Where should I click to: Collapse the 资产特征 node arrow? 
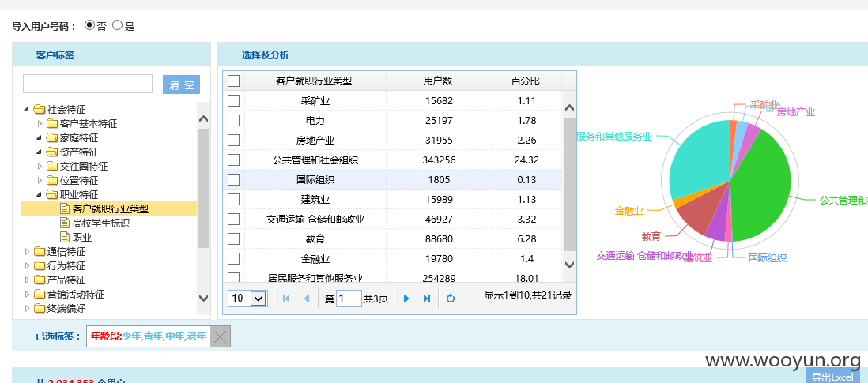[x=40, y=152]
